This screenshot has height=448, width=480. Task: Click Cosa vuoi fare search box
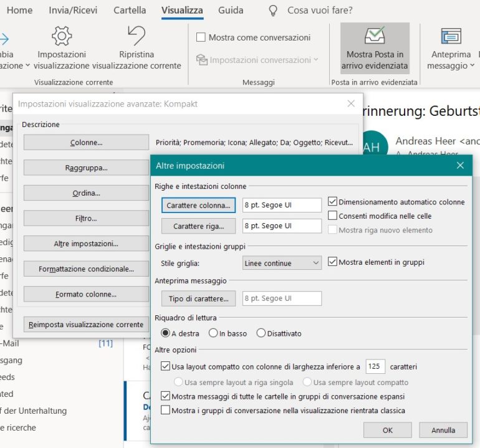320,11
